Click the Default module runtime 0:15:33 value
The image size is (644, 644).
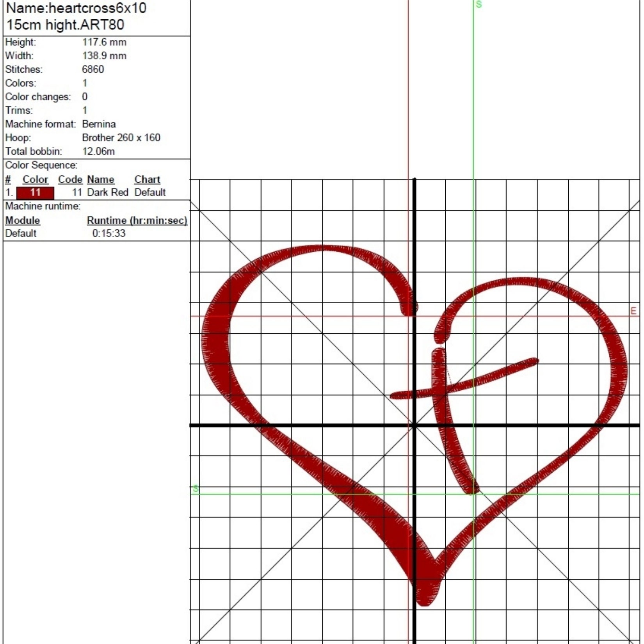click(x=109, y=233)
